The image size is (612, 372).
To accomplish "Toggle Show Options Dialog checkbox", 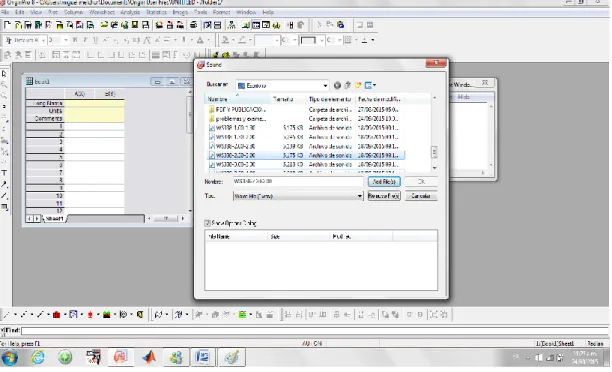I will click(207, 223).
